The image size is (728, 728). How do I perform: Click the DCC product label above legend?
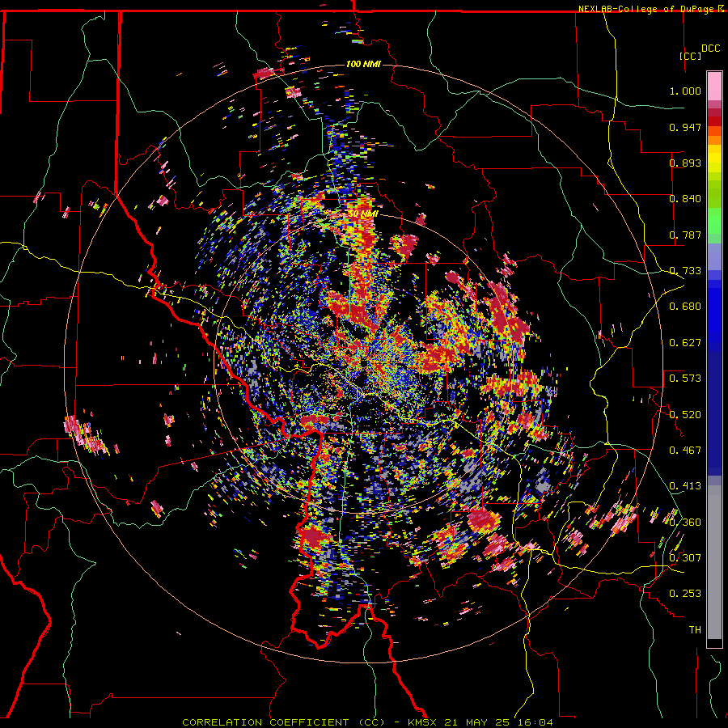[x=711, y=49]
